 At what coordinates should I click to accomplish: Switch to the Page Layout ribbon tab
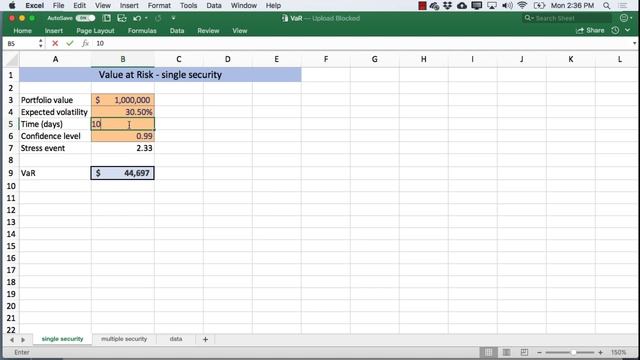95,31
